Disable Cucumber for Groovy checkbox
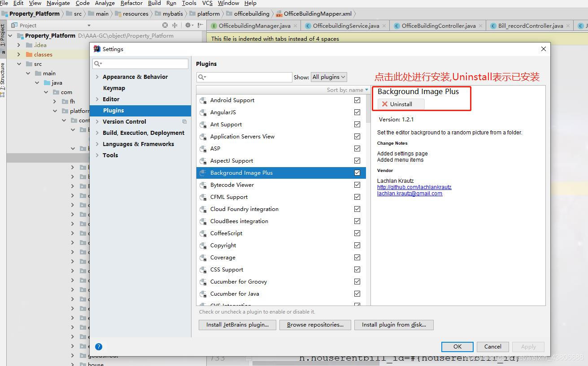 (357, 282)
